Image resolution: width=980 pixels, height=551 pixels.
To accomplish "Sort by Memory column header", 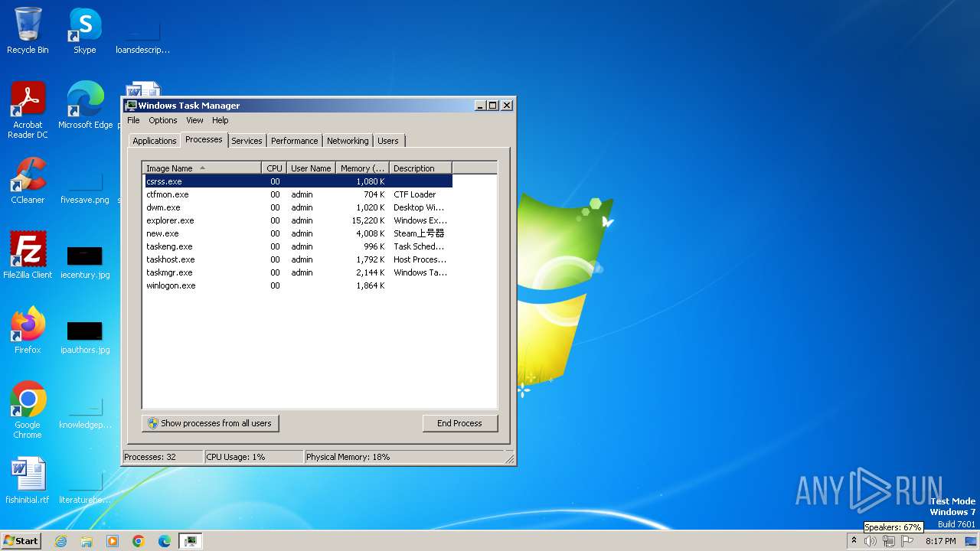I will (363, 168).
